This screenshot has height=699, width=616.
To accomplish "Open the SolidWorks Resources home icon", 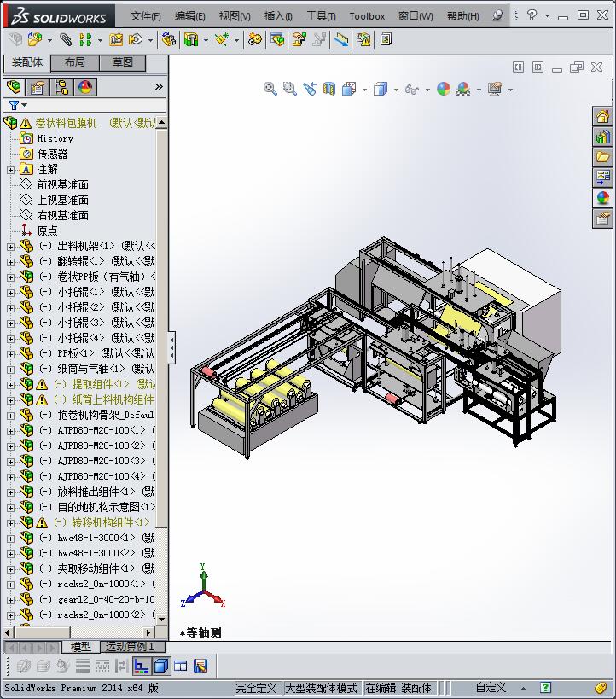I will point(602,117).
